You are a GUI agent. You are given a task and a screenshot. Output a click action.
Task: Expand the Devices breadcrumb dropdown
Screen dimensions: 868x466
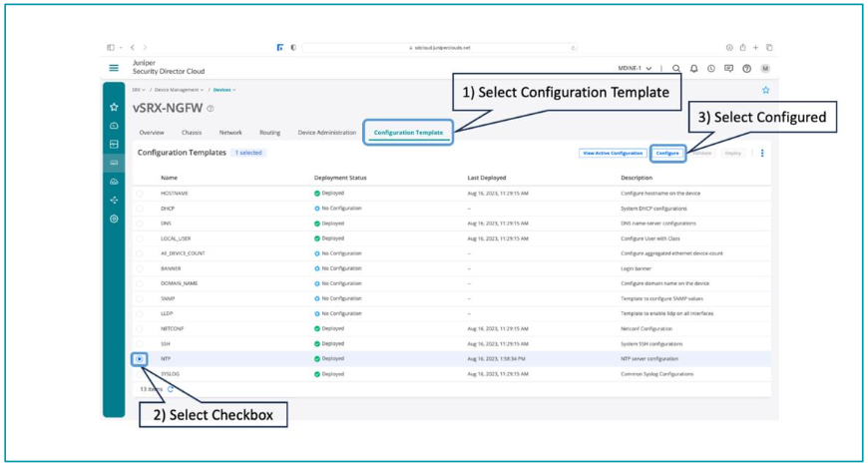tap(224, 90)
